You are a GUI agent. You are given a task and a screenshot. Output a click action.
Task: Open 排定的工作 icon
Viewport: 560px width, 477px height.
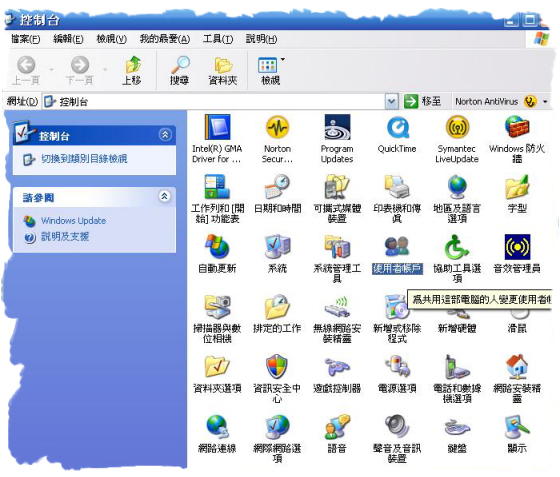tap(277, 306)
